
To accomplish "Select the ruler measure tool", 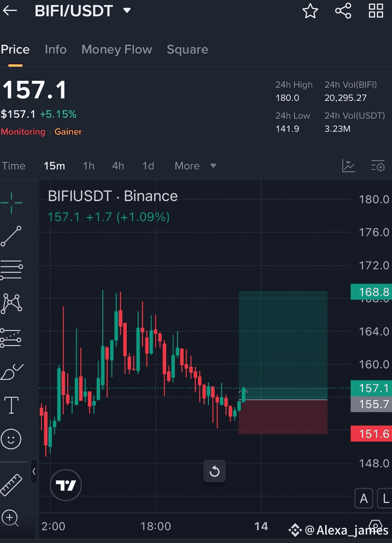I will [x=11, y=485].
